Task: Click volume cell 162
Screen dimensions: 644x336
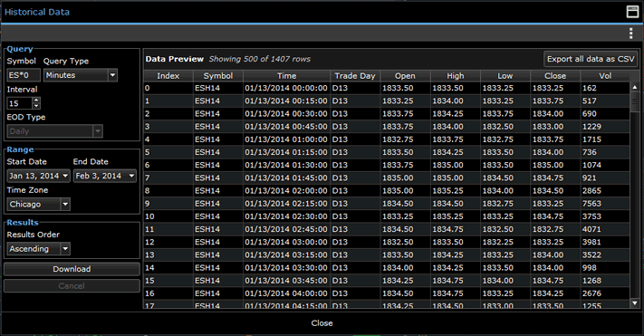Action: pos(605,88)
